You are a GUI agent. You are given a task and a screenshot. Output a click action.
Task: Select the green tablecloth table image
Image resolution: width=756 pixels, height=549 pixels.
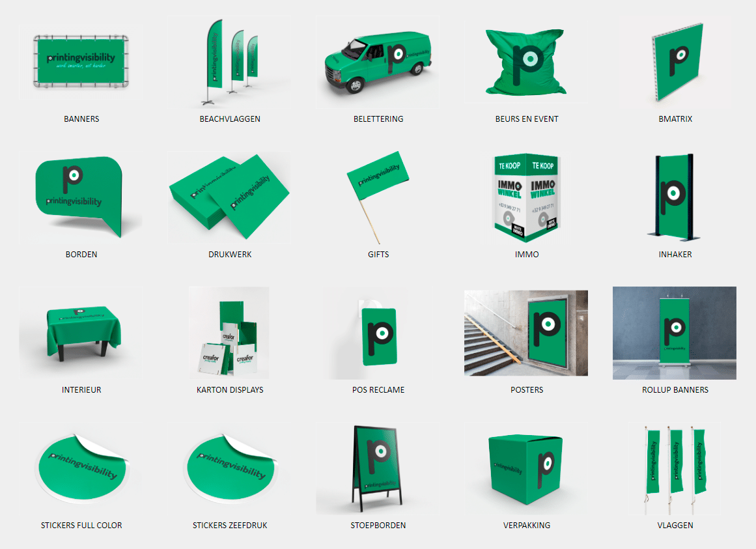[81, 333]
